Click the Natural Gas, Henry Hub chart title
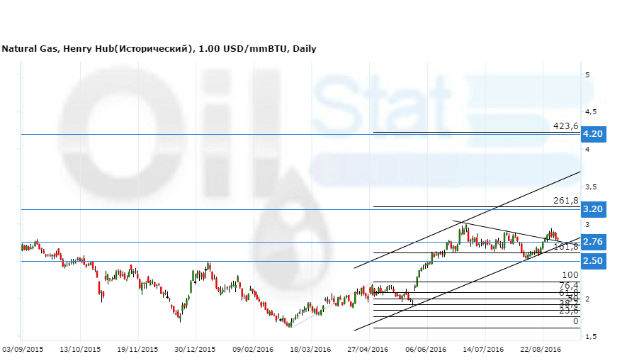The width and height of the screenshot is (644, 361). coord(159,49)
